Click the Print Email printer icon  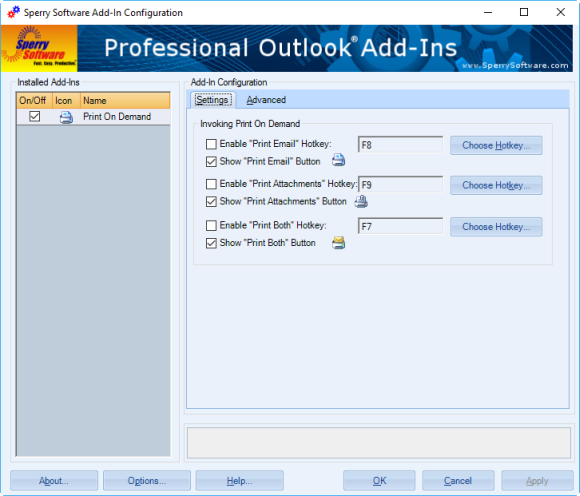pyautogui.click(x=338, y=160)
